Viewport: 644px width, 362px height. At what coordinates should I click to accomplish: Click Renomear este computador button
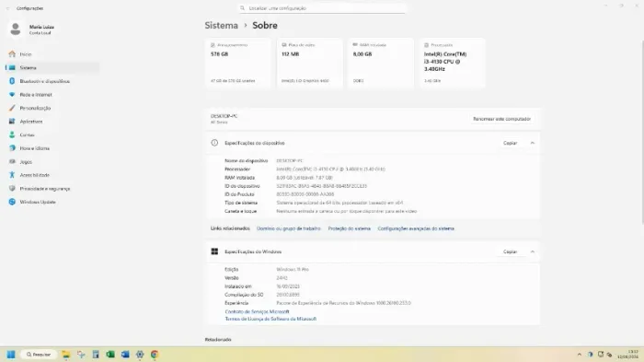501,119
